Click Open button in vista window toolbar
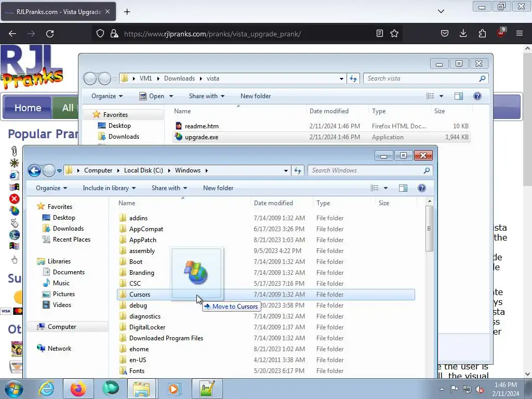Image resolution: width=532 pixels, height=399 pixels. (152, 96)
